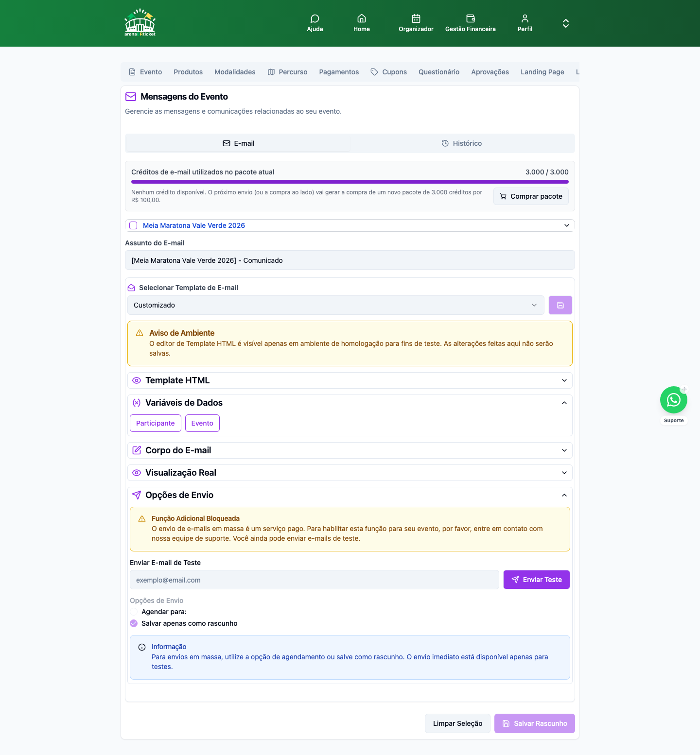Click Enviar Teste button
This screenshot has width=700, height=755.
pyautogui.click(x=537, y=580)
